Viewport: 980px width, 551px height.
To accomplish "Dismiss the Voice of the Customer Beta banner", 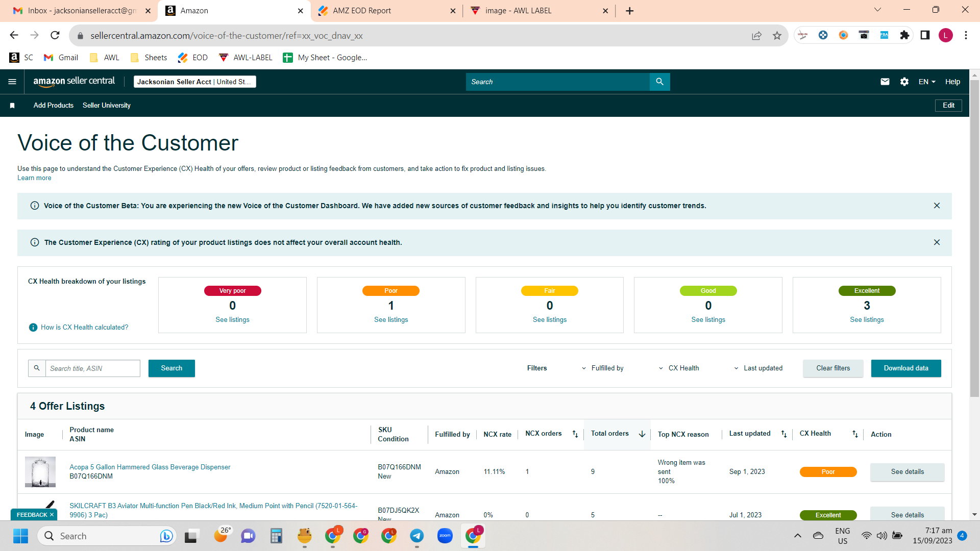I will (937, 206).
